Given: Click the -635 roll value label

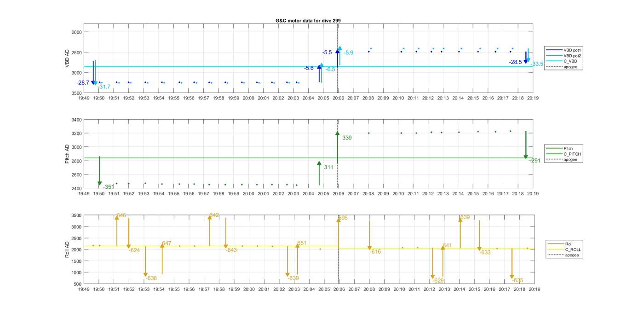Looking at the screenshot, I should coord(517,281).
